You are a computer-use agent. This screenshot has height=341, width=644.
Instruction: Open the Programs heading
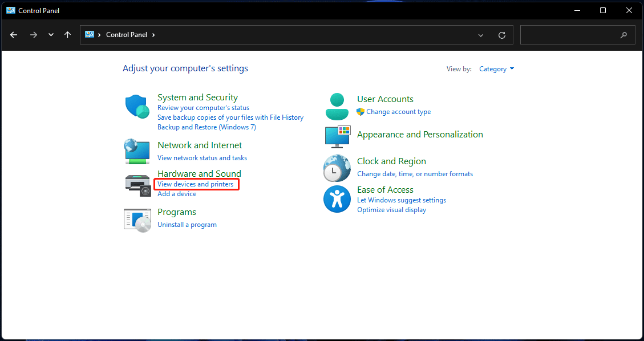(177, 212)
